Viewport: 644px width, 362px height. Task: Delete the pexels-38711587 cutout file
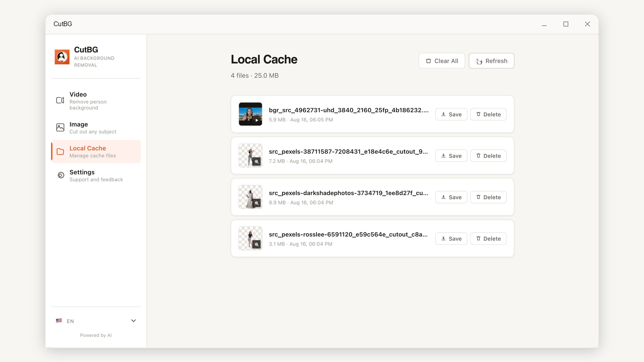tap(488, 156)
